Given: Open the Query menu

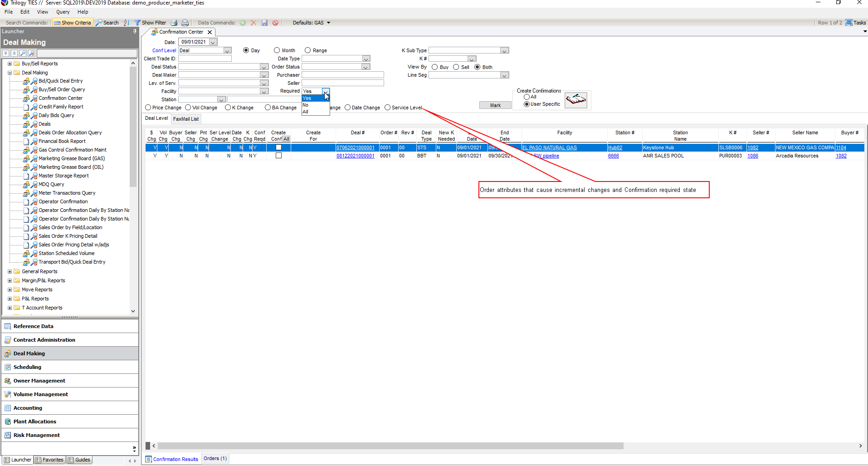Looking at the screenshot, I should point(63,12).
